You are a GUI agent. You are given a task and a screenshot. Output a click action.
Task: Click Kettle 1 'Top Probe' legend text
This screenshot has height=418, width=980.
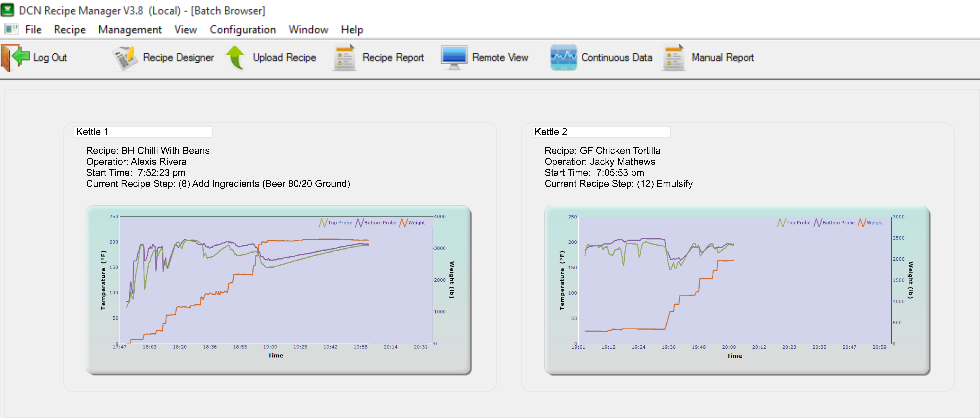point(340,223)
